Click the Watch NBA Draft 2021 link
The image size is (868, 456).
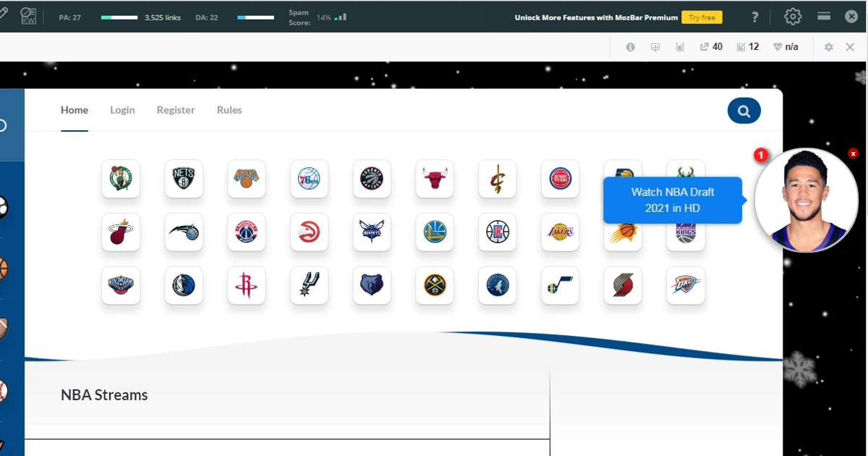(x=671, y=200)
